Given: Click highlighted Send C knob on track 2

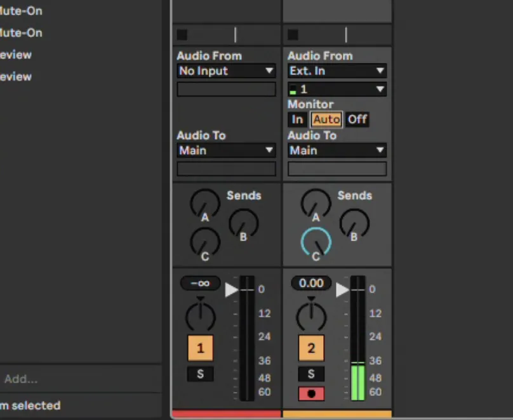Looking at the screenshot, I should [x=316, y=244].
